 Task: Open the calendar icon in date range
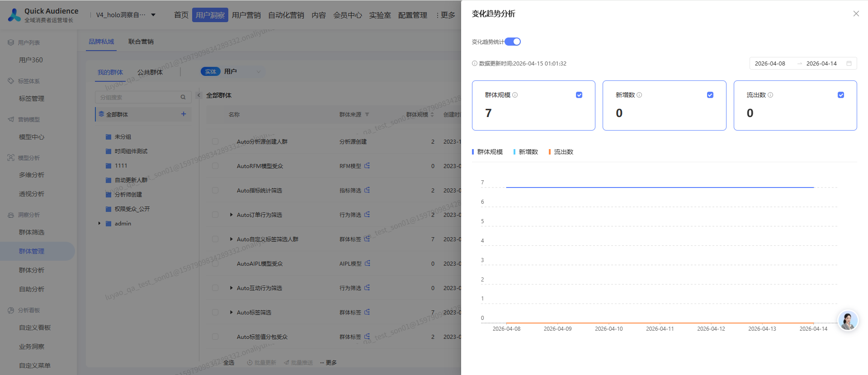[x=849, y=63]
